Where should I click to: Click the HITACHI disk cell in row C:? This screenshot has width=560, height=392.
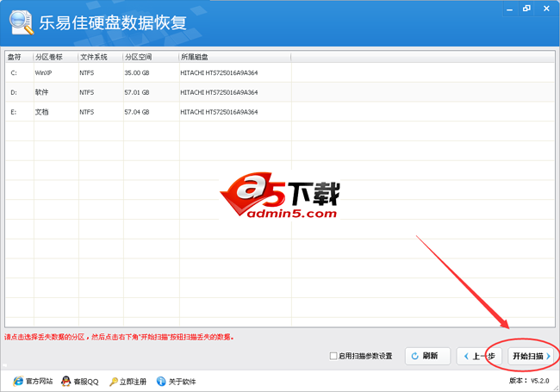[219, 73]
